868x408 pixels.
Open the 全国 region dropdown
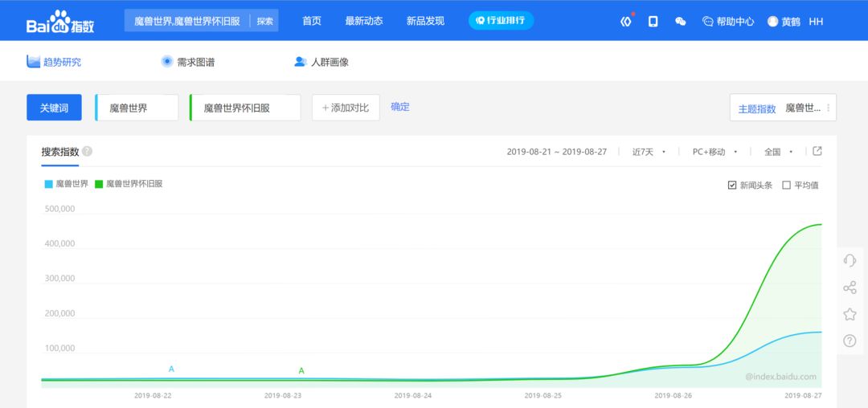(778, 152)
